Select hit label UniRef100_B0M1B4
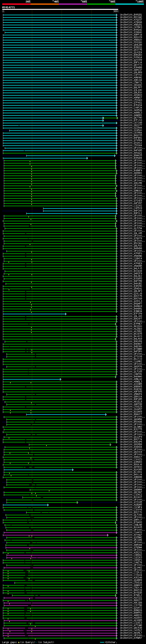The height and width of the screenshot is (644, 146). 131,158
